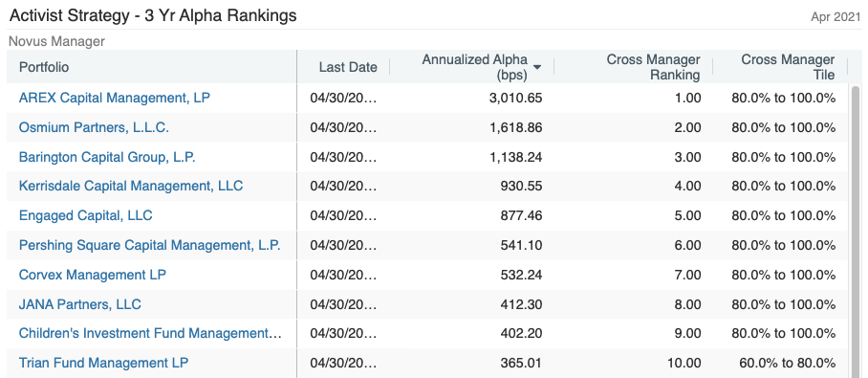The width and height of the screenshot is (868, 378).
Task: Sort by Last Date column header
Action: click(x=348, y=67)
